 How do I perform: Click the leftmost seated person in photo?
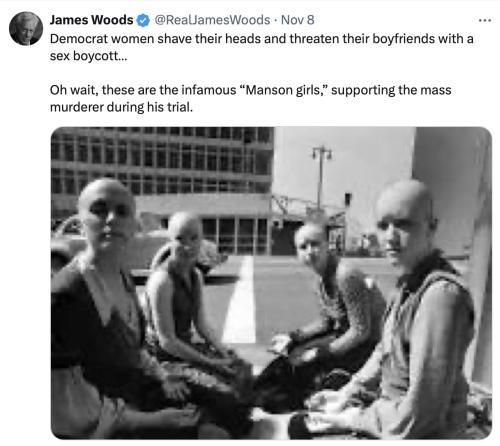tap(100, 307)
